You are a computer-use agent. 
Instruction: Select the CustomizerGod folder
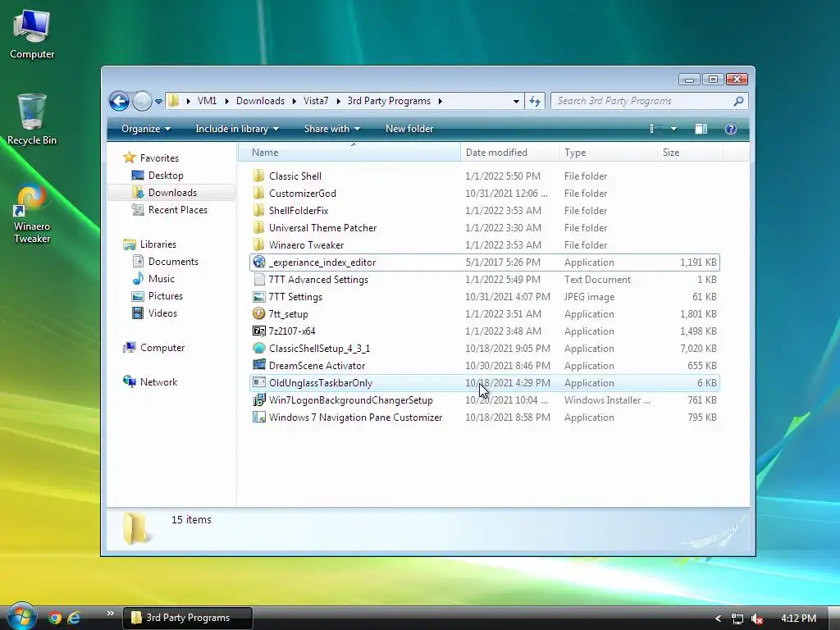pos(485,194)
